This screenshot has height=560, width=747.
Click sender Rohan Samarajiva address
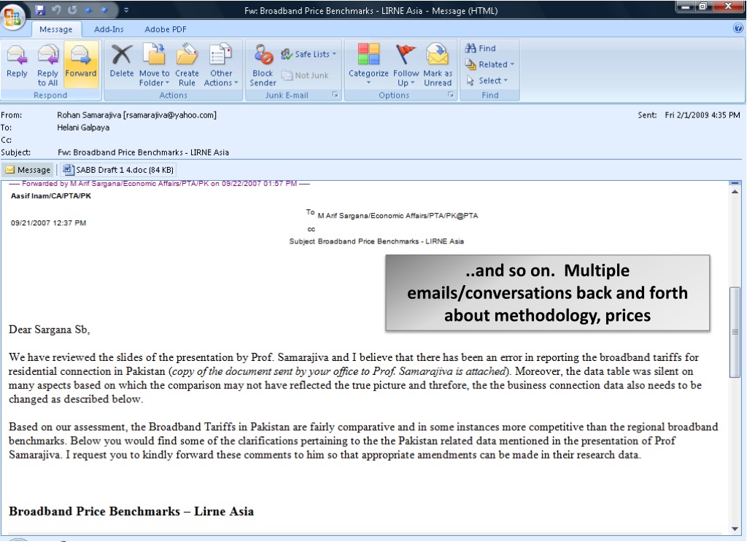point(136,114)
